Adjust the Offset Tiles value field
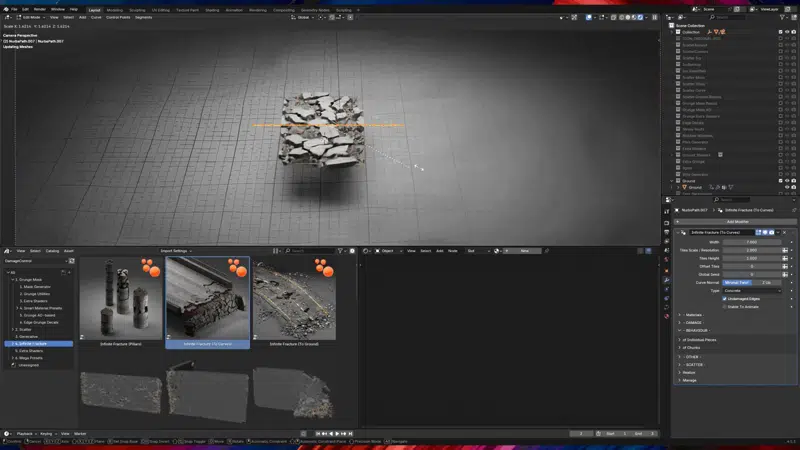Screen dimensions: 800x450 [x=752, y=266]
